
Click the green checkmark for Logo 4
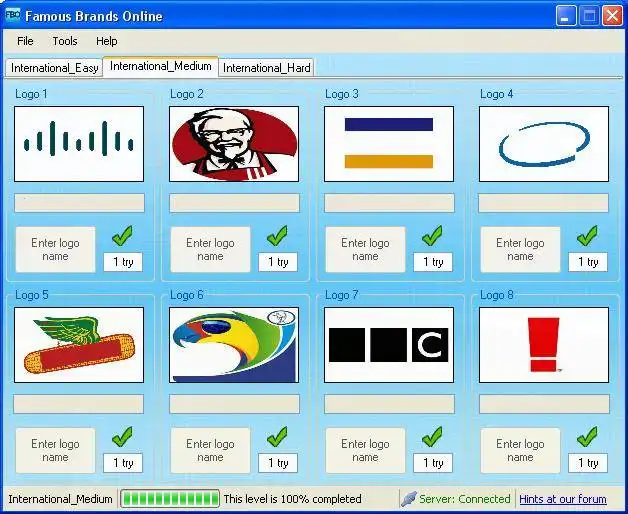click(588, 236)
